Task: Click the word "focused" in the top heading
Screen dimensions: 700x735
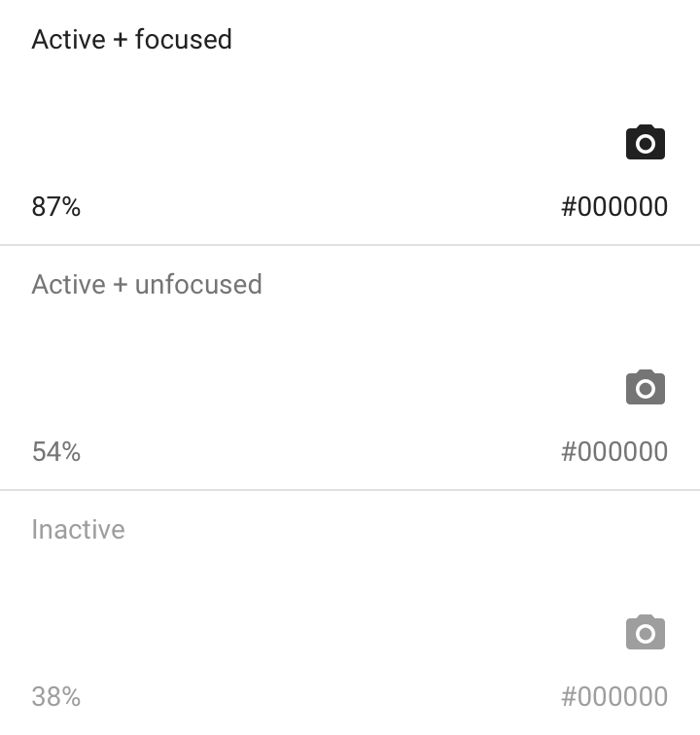Action: [x=184, y=40]
